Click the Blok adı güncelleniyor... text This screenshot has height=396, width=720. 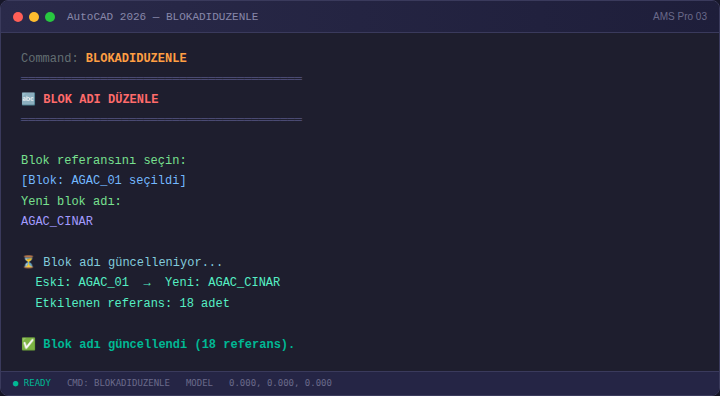coord(133,262)
